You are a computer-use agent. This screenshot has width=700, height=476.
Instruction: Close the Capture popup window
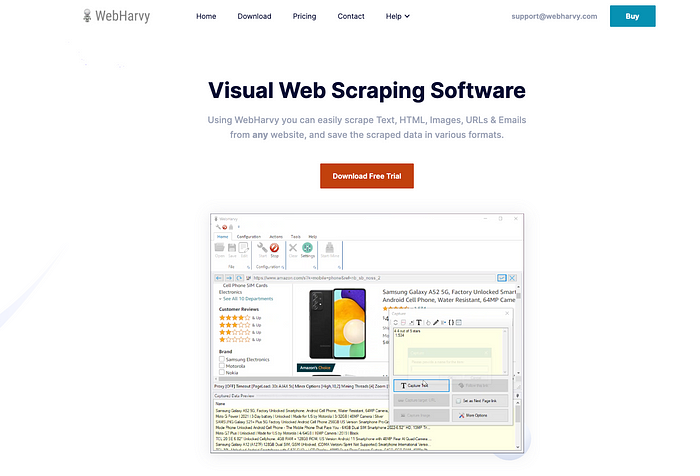[507, 313]
